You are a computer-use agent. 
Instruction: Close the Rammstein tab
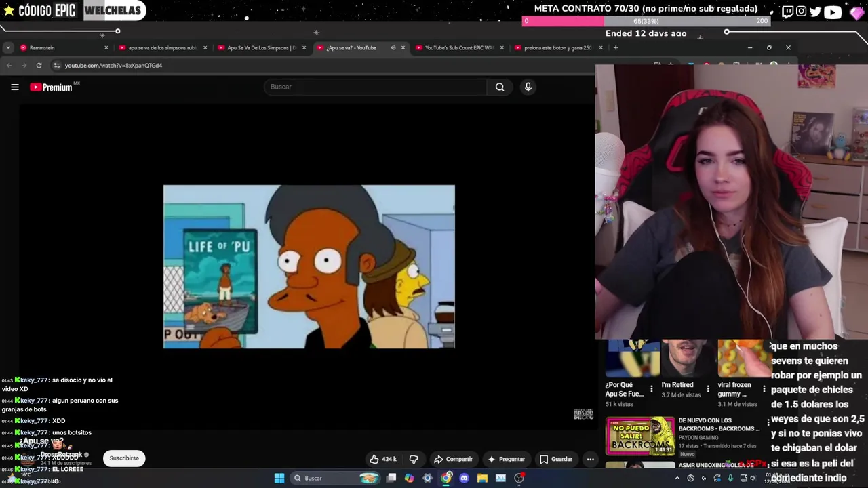click(106, 47)
